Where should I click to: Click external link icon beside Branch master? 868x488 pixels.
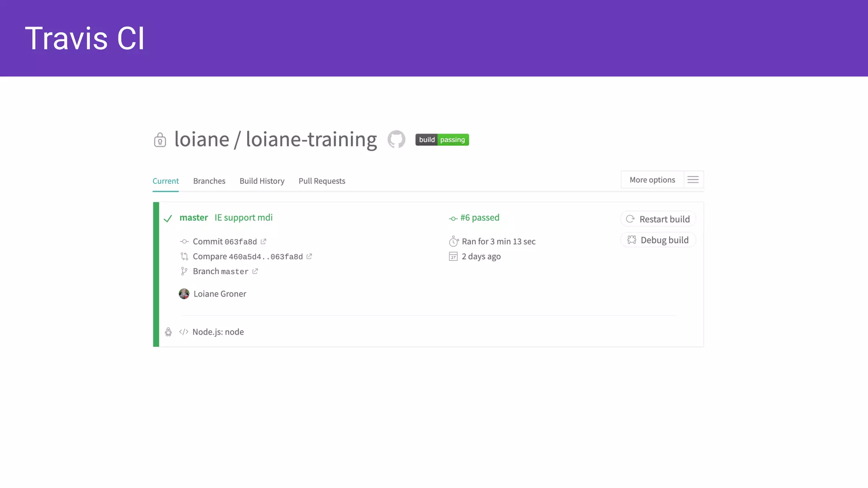255,271
